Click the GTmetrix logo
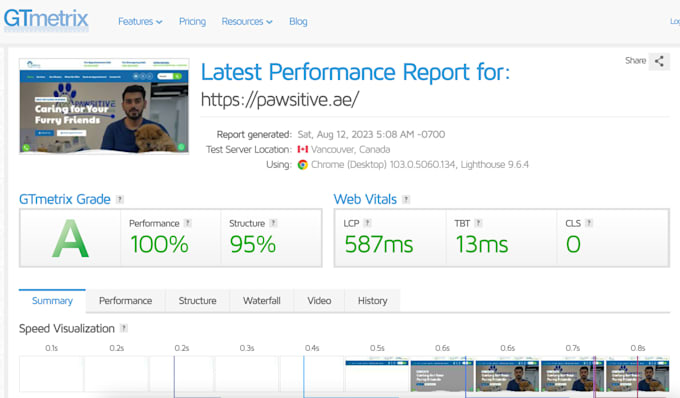The image size is (680, 398). tap(46, 20)
